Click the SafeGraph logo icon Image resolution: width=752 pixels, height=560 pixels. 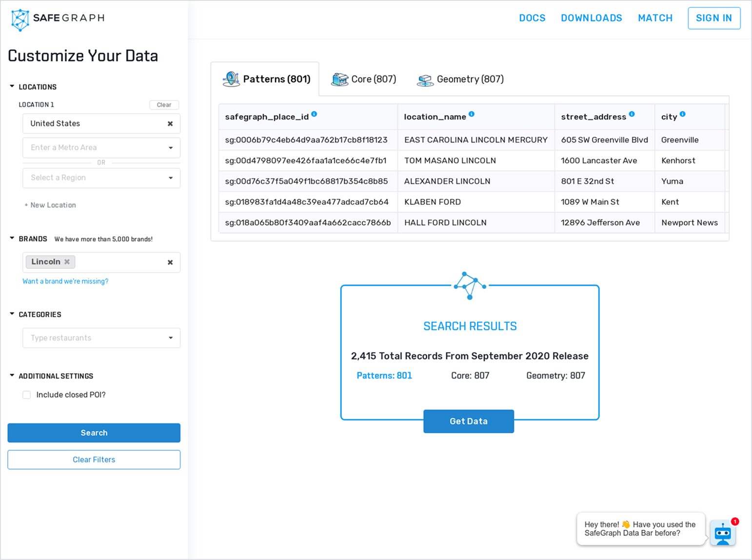20,20
